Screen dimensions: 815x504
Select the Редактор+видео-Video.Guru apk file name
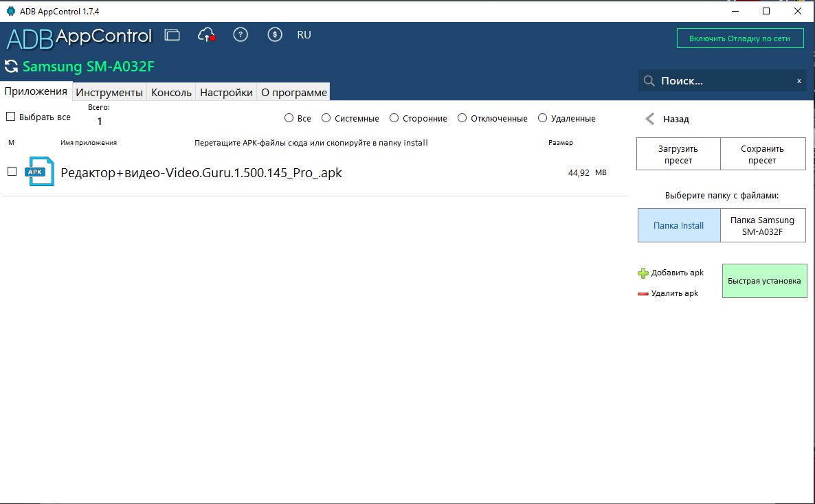tap(201, 172)
